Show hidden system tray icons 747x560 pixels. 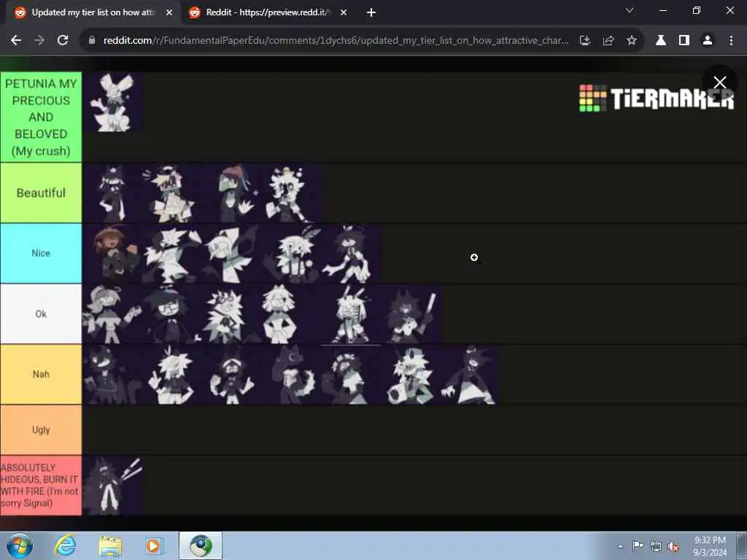(x=620, y=546)
